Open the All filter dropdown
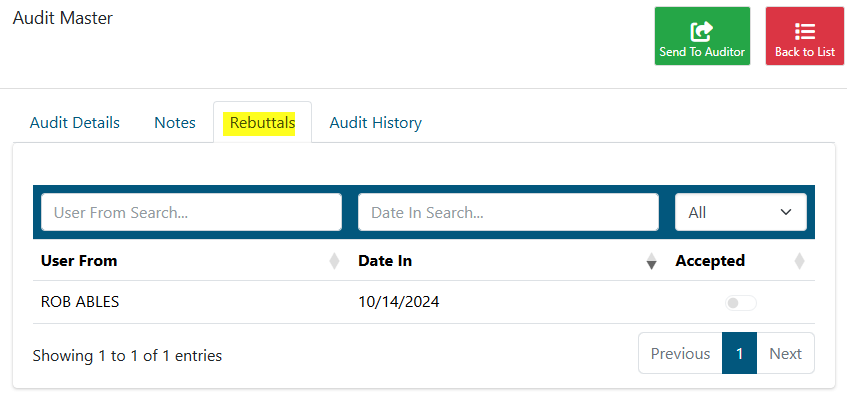This screenshot has height=399, width=847. coord(741,212)
